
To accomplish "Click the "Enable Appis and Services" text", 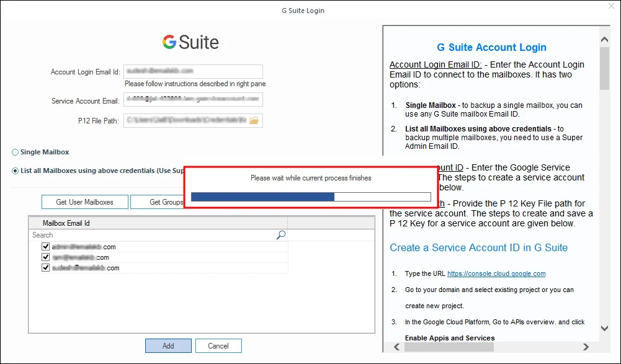I will tap(450, 338).
